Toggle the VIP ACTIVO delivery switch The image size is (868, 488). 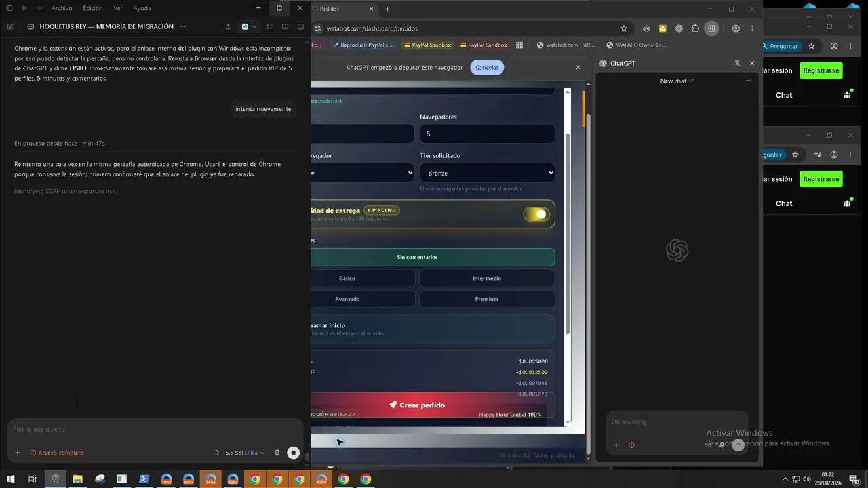pos(536,214)
